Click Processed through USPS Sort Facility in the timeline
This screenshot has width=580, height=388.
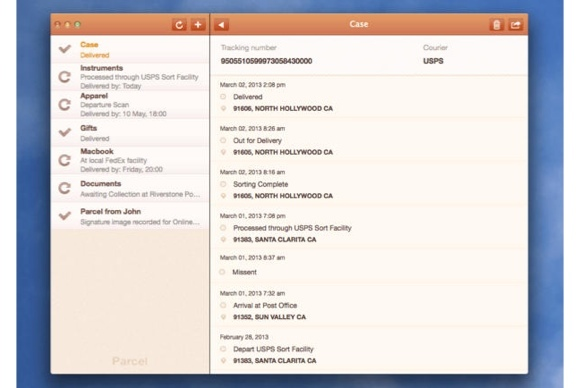point(292,228)
